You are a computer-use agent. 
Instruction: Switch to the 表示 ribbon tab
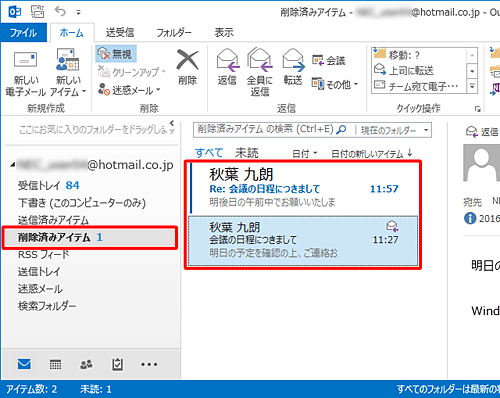224,33
